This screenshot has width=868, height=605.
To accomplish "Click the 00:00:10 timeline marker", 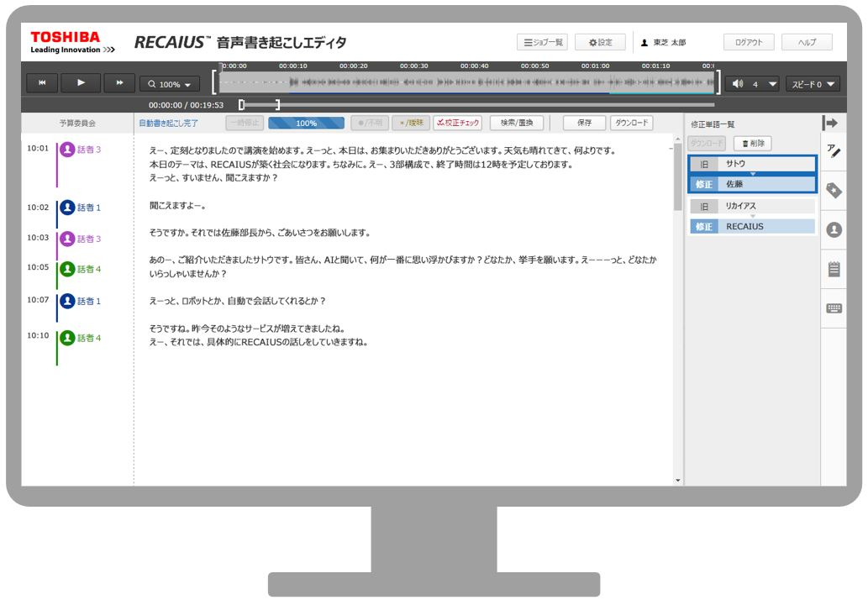I will point(293,66).
